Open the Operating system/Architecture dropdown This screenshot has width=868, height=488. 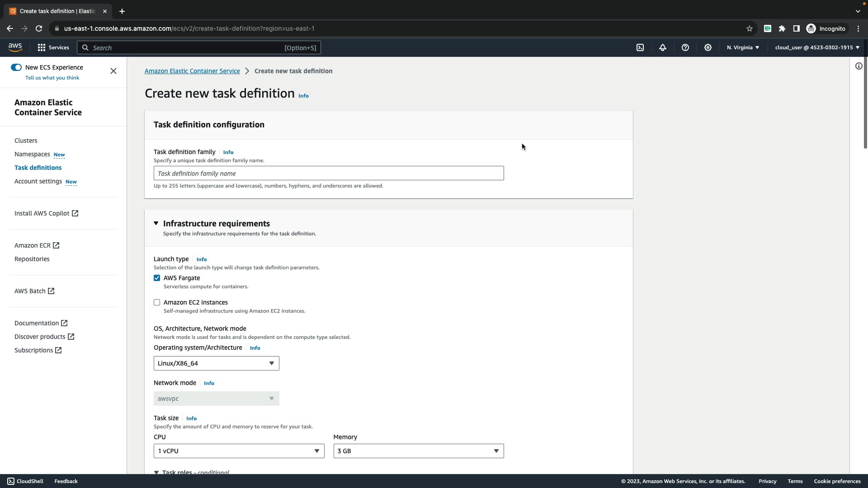[x=216, y=363]
